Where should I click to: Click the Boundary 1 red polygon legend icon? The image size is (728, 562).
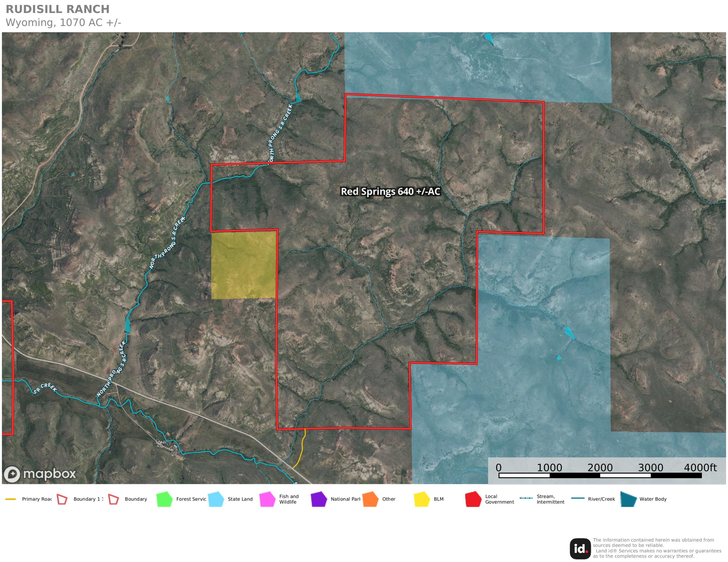(62, 499)
